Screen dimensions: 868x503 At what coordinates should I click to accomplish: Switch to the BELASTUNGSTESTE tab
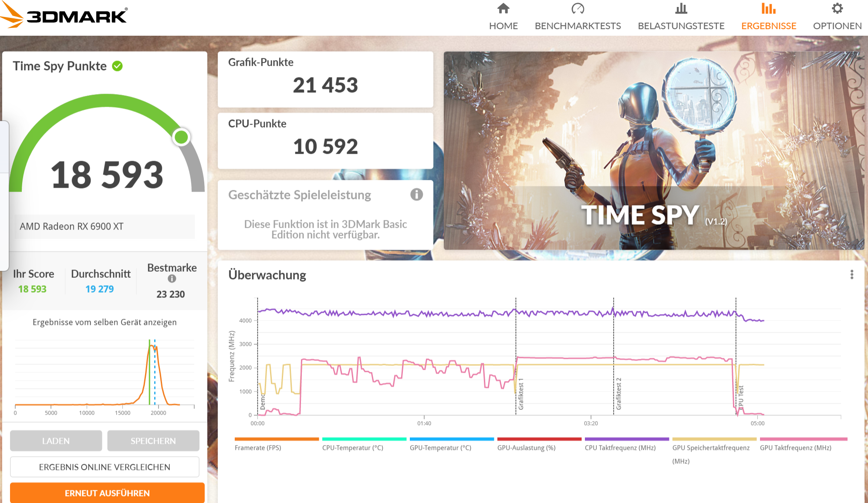point(681,26)
